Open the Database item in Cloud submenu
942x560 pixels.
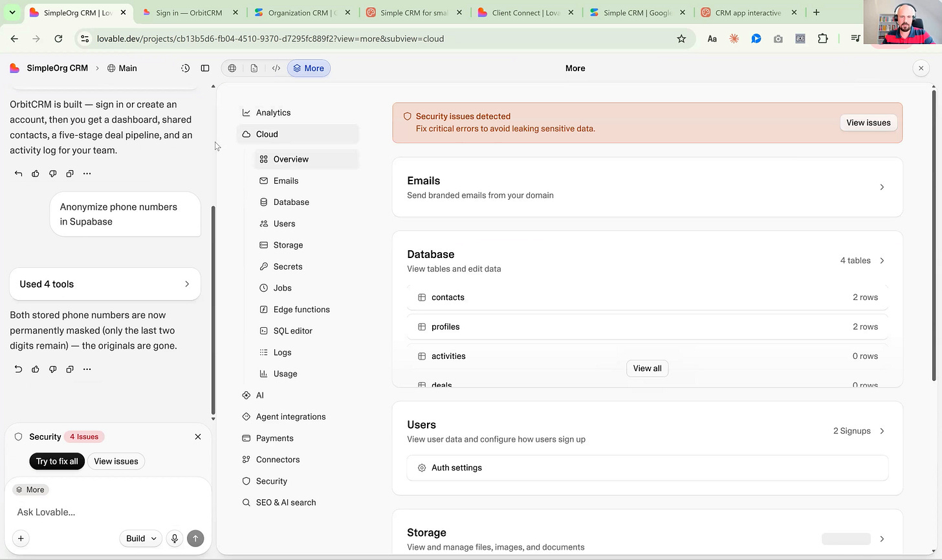click(307, 202)
